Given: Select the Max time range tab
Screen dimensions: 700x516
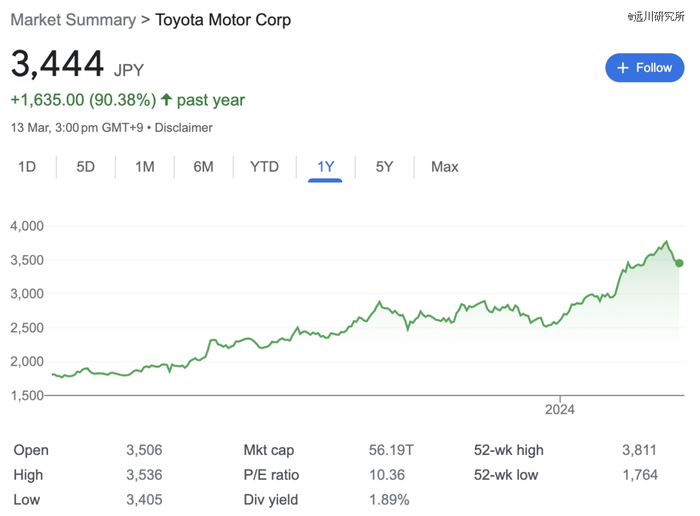Looking at the screenshot, I should (x=445, y=167).
